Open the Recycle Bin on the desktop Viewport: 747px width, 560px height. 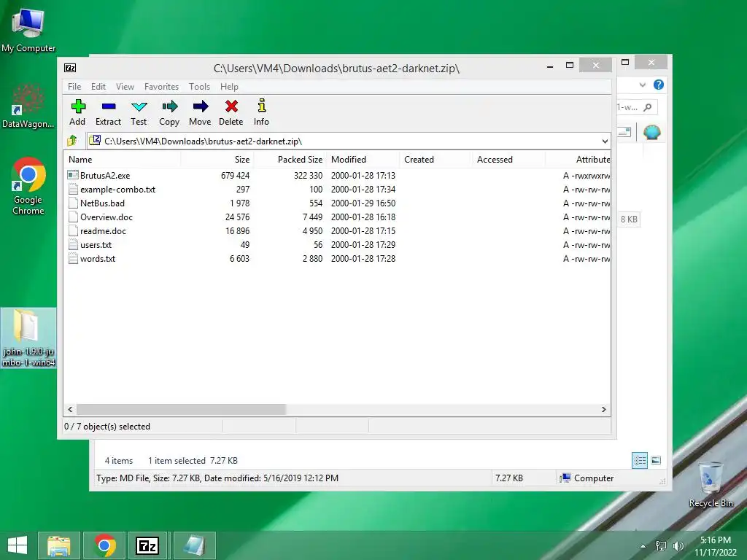click(x=711, y=485)
